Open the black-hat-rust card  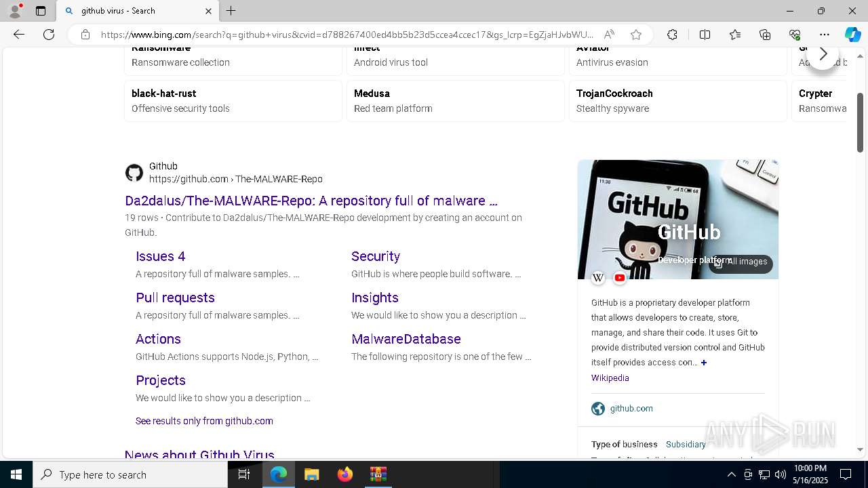click(233, 100)
